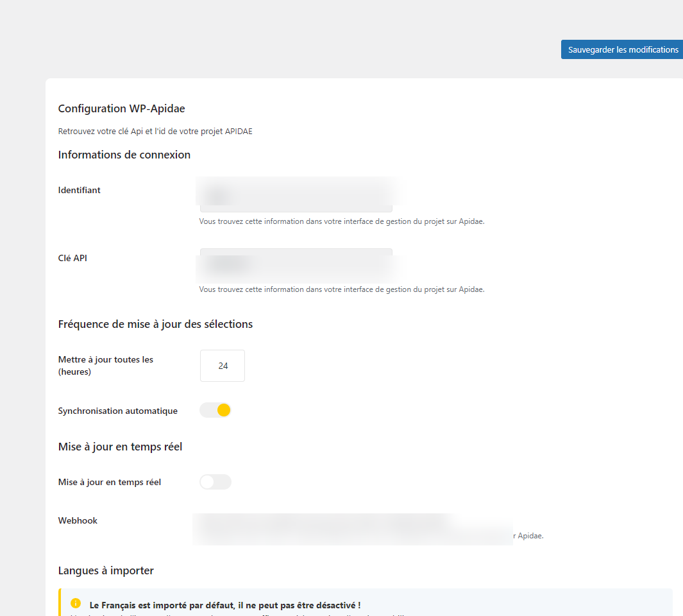Click the update interval hours field showing 24
The image size is (683, 616).
point(223,366)
